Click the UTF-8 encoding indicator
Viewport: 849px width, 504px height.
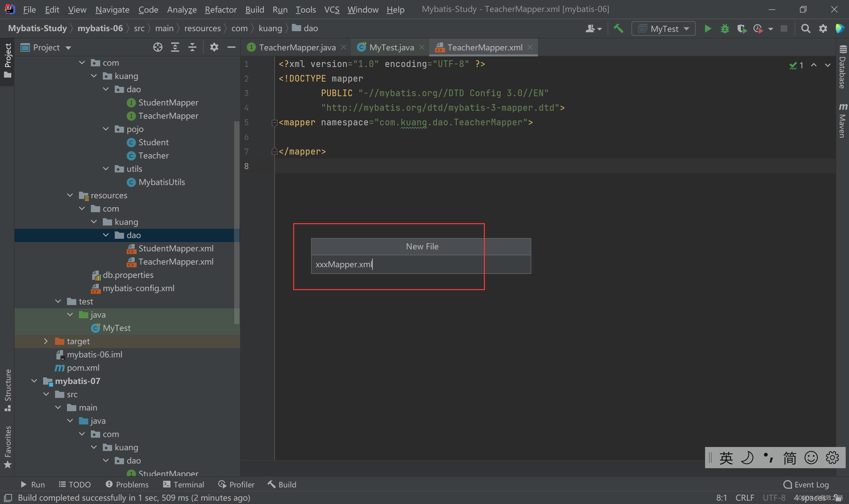click(x=774, y=498)
